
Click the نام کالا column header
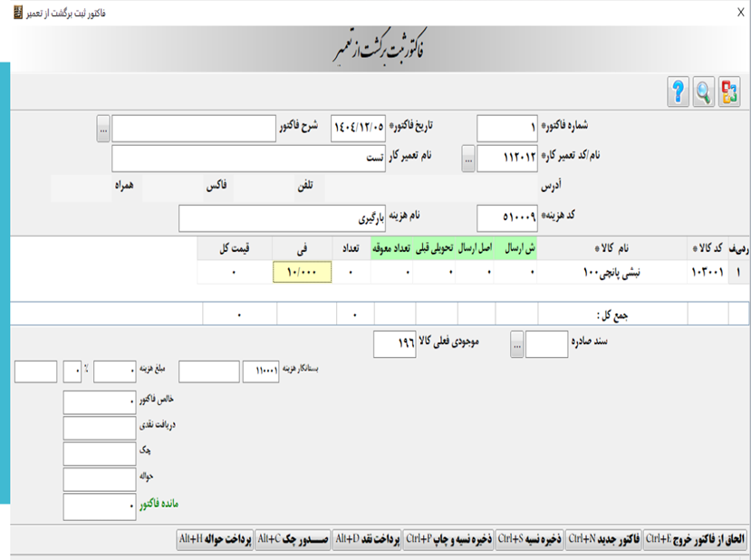(611, 248)
